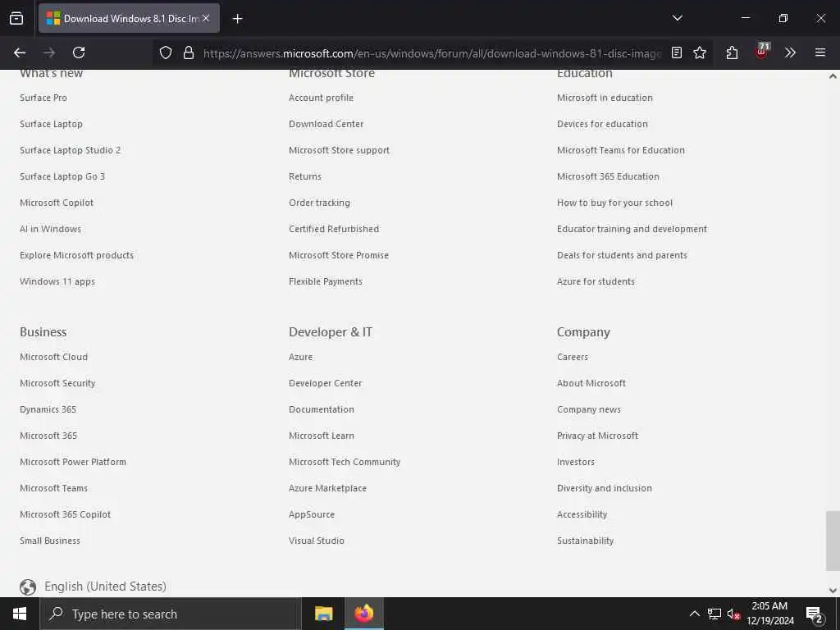Go back with the back arrow button
Screen dimensions: 840x630
point(20,52)
